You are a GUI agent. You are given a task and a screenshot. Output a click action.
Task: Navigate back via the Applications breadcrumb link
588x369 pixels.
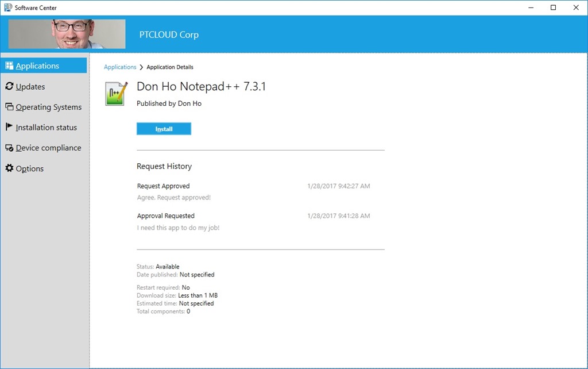click(x=119, y=67)
